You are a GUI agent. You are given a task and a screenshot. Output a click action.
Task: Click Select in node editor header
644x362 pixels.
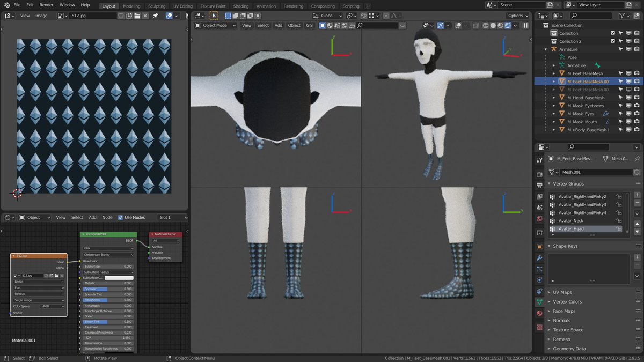pos(77,217)
